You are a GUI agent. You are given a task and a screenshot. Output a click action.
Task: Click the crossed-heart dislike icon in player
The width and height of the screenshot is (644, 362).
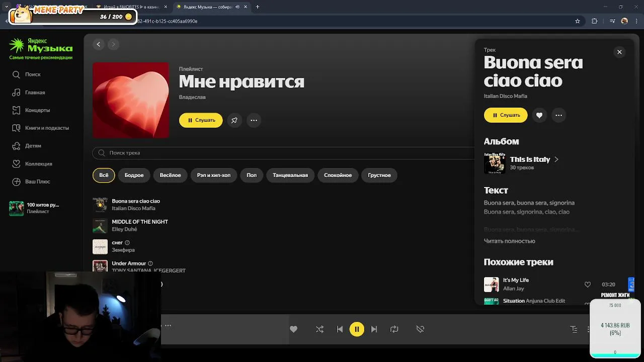420,329
